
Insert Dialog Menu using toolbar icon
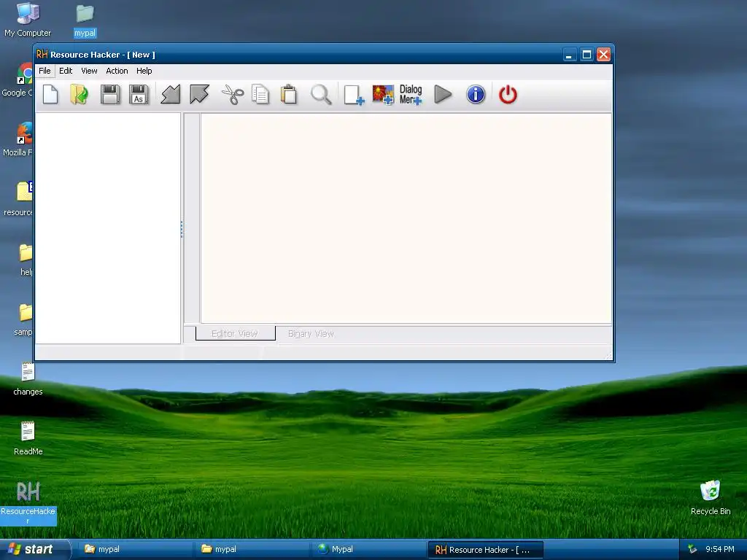(411, 94)
